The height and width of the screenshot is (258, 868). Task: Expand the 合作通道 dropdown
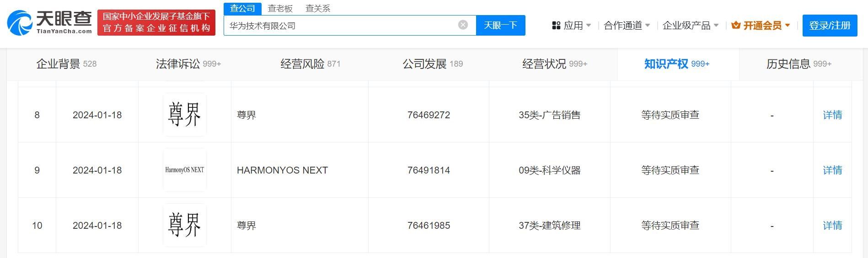[x=647, y=26]
